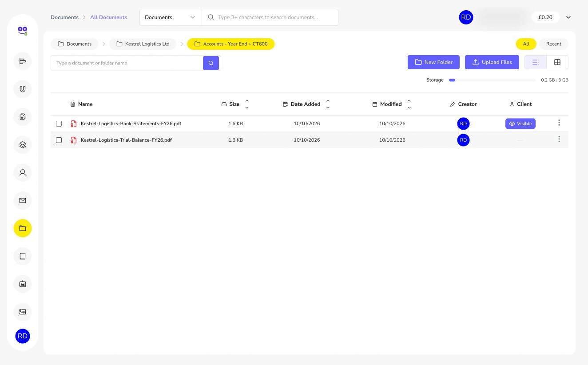Open the All Documents link in the header
Image resolution: width=588 pixels, height=365 pixels.
point(108,17)
